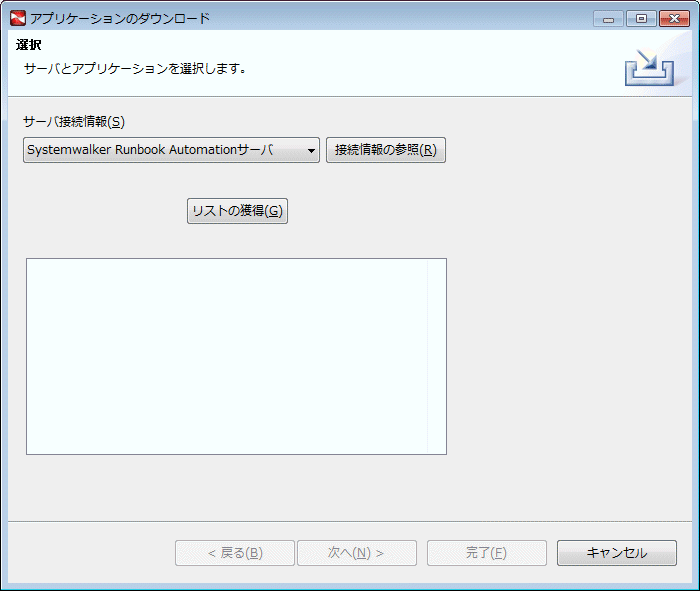Click the application icon in the title bar
700x591 pixels.
coord(18,18)
